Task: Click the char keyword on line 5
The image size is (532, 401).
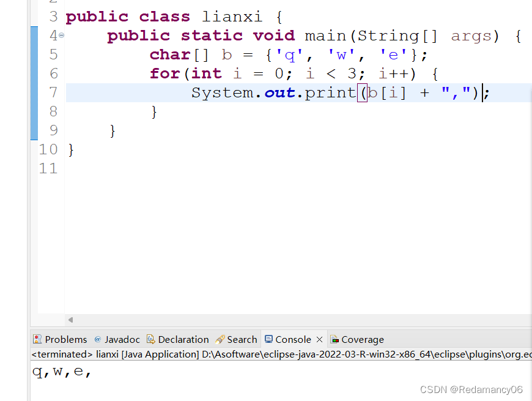Action: (170, 54)
